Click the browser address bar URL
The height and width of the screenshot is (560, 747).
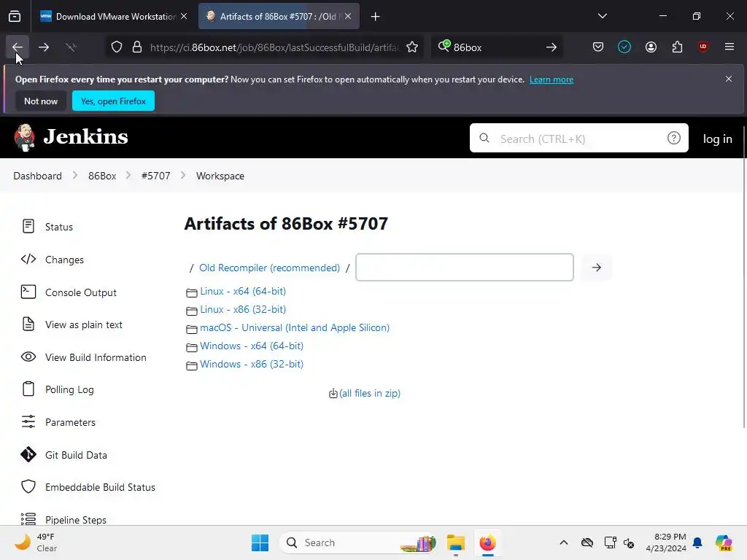[274, 47]
